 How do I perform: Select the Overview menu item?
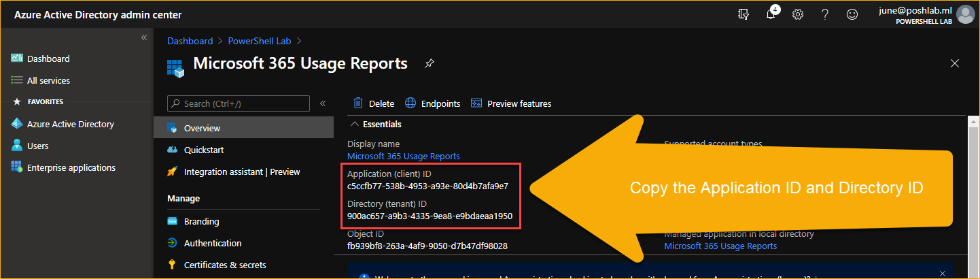click(x=243, y=128)
